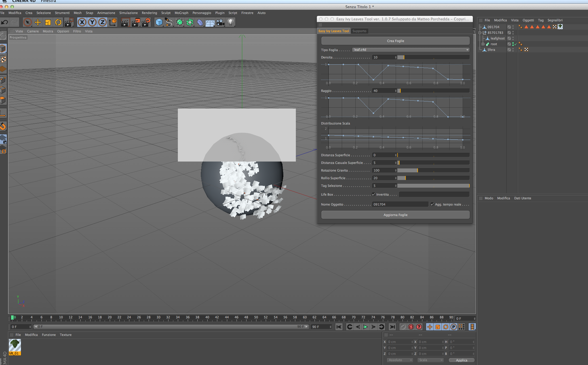Expand the root object tree node
Screen dimensions: 588x365
(x=483, y=44)
